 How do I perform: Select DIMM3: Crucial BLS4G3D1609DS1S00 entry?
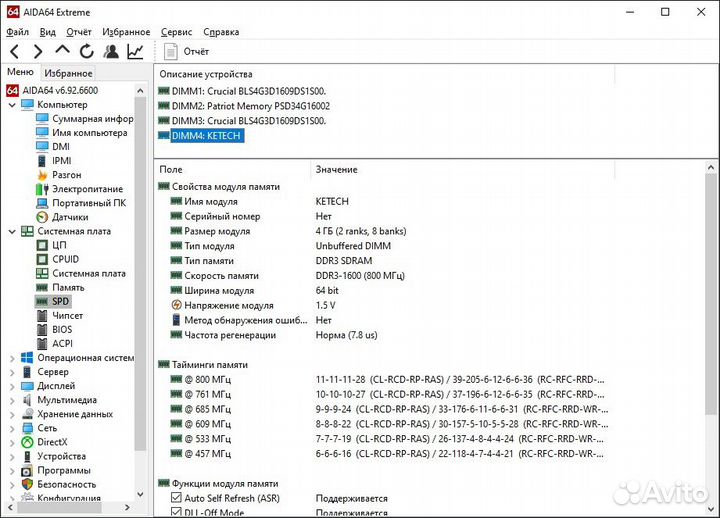point(242,121)
